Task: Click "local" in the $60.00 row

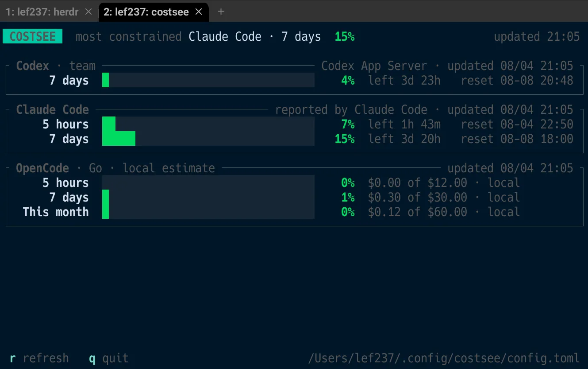Action: (503, 212)
